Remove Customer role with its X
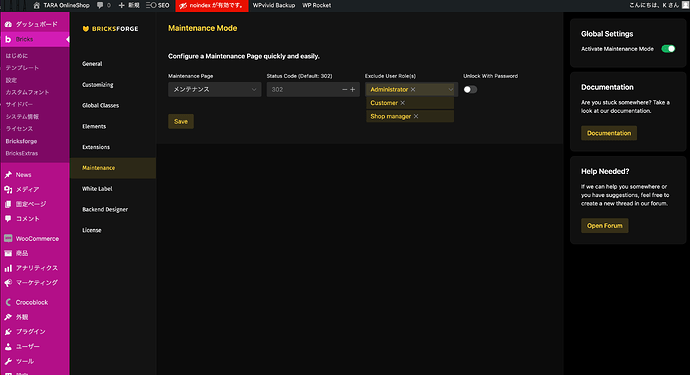 pos(402,103)
